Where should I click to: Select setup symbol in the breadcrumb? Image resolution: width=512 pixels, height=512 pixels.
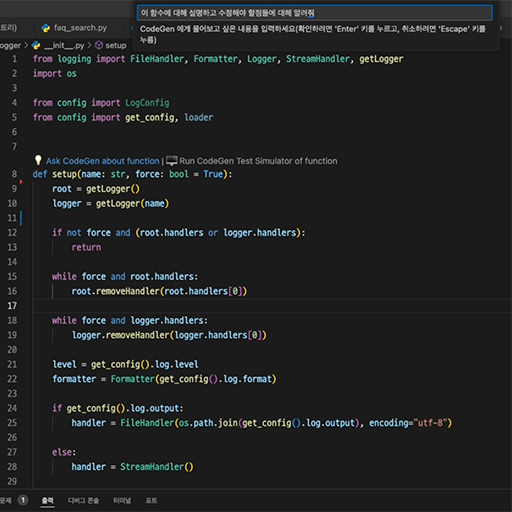tap(116, 45)
